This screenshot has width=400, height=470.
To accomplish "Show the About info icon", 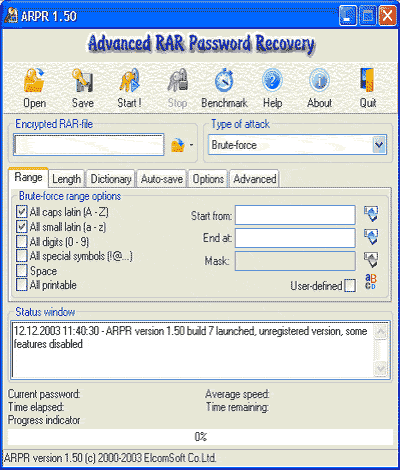I will coord(319,80).
